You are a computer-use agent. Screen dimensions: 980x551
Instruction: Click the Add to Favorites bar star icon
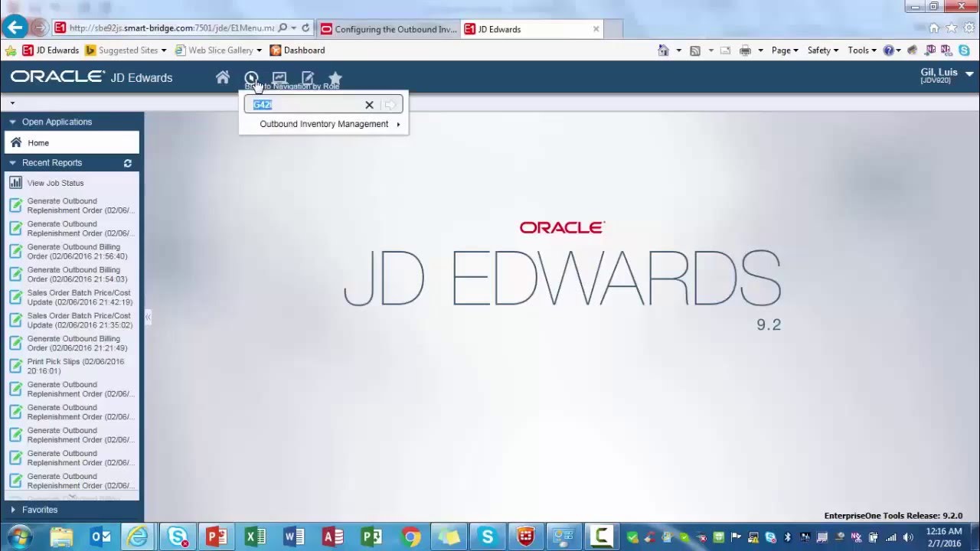(10, 51)
